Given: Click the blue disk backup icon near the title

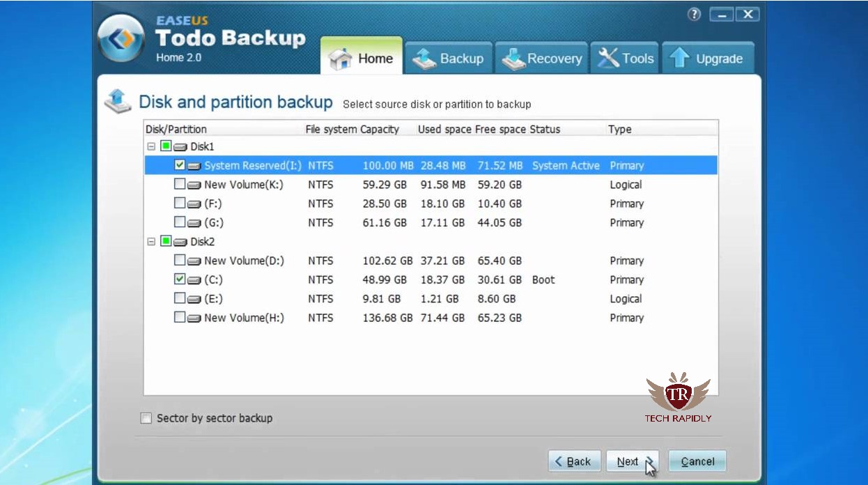Looking at the screenshot, I should pos(118,100).
